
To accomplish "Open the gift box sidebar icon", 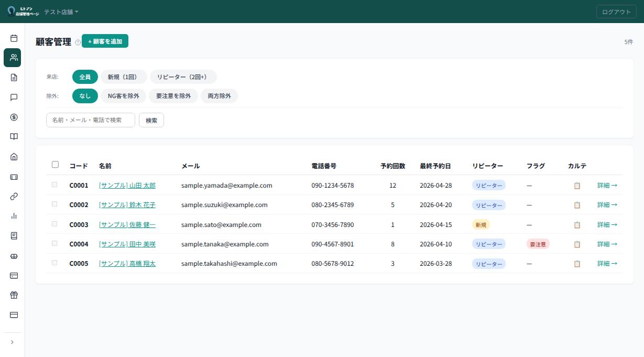I will [x=14, y=295].
